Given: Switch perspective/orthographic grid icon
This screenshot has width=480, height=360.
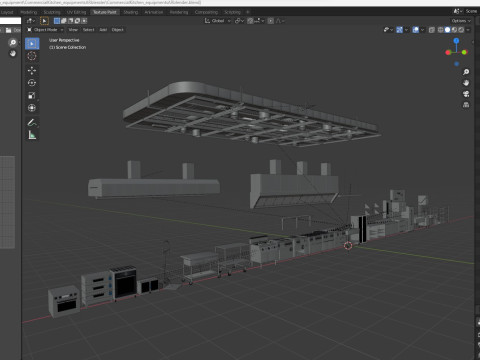Looking at the screenshot, I should point(466,105).
